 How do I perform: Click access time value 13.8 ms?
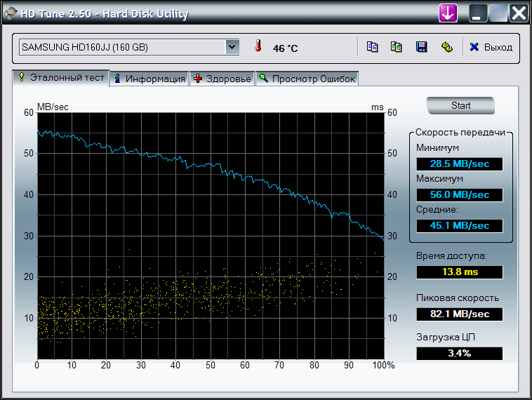pos(460,272)
